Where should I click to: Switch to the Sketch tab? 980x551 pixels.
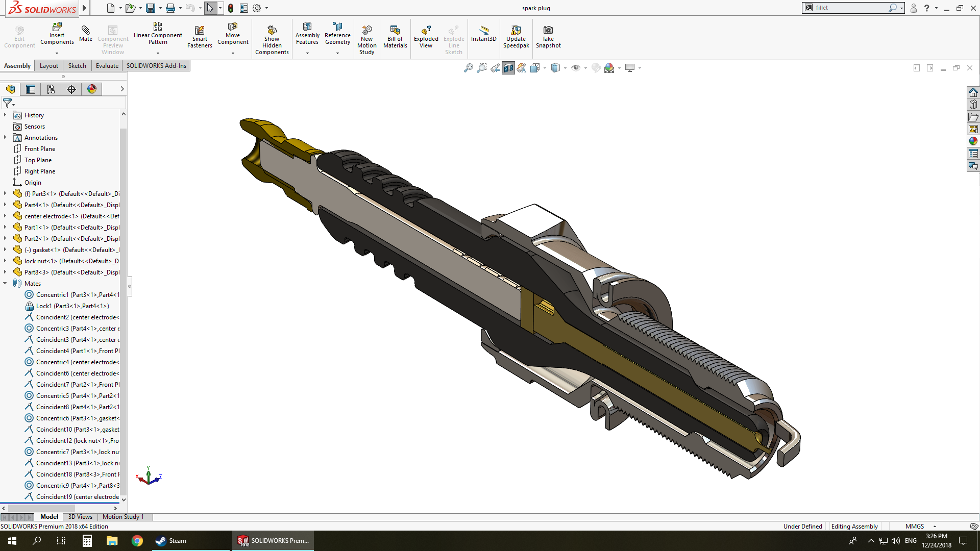click(x=77, y=66)
